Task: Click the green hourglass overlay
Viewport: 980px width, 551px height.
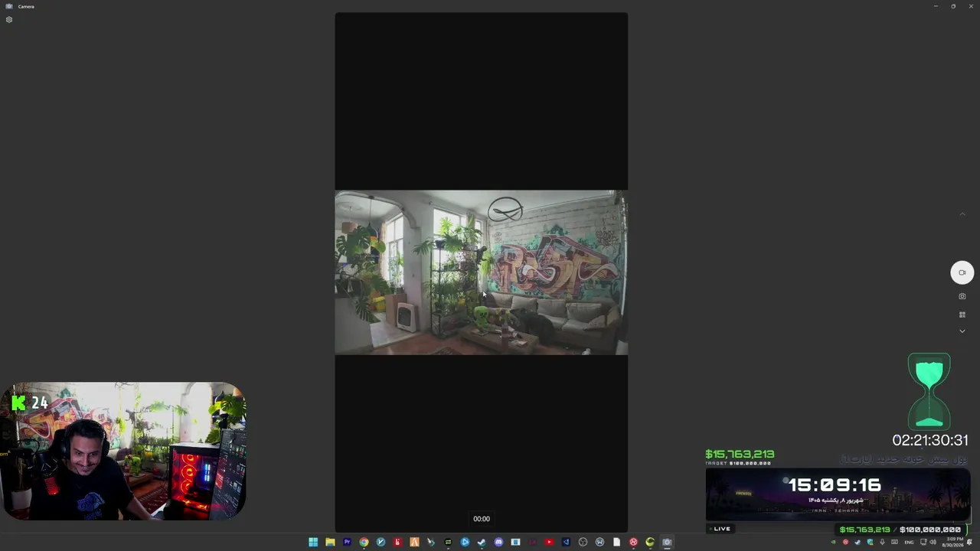Action: 929,391
